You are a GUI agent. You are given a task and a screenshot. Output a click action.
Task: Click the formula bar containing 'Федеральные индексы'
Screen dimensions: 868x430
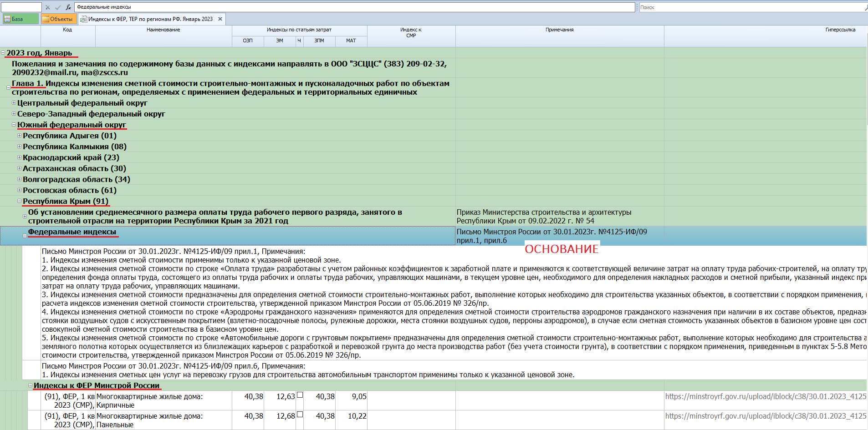pos(354,7)
